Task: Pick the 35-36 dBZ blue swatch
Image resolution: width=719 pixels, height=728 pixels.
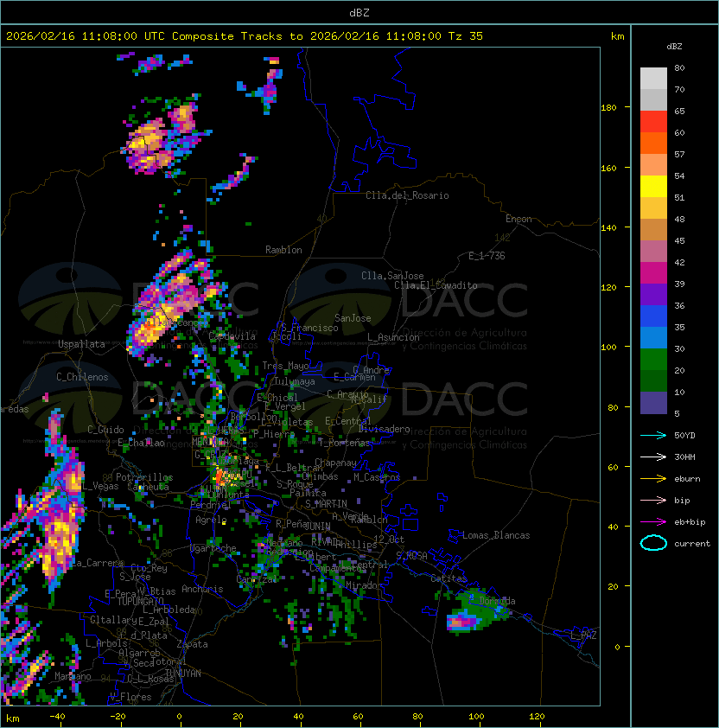Action: 653,316
